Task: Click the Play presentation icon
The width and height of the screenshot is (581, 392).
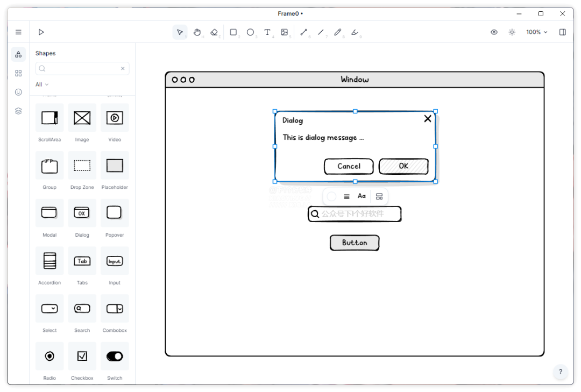Action: coord(41,32)
